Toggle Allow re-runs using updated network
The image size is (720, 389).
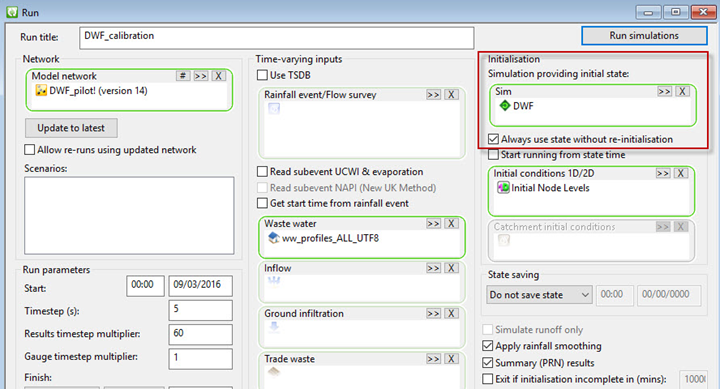pyautogui.click(x=29, y=150)
